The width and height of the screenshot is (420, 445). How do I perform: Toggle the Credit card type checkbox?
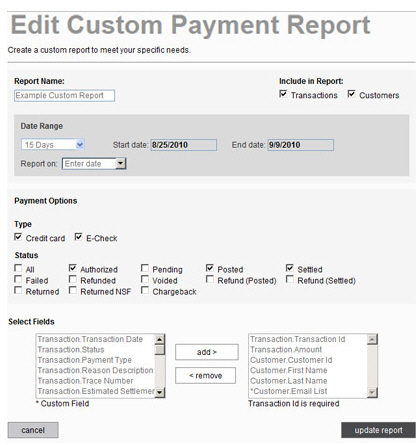[x=18, y=237]
